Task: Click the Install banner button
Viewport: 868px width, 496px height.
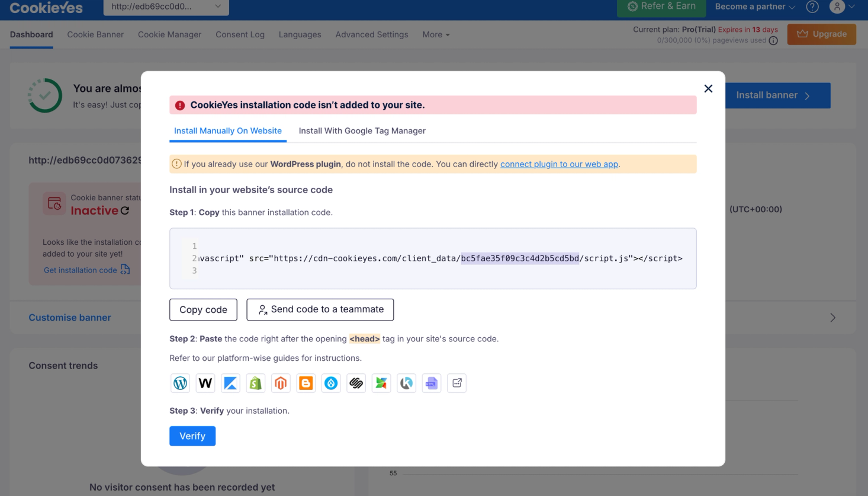Action: tap(777, 95)
